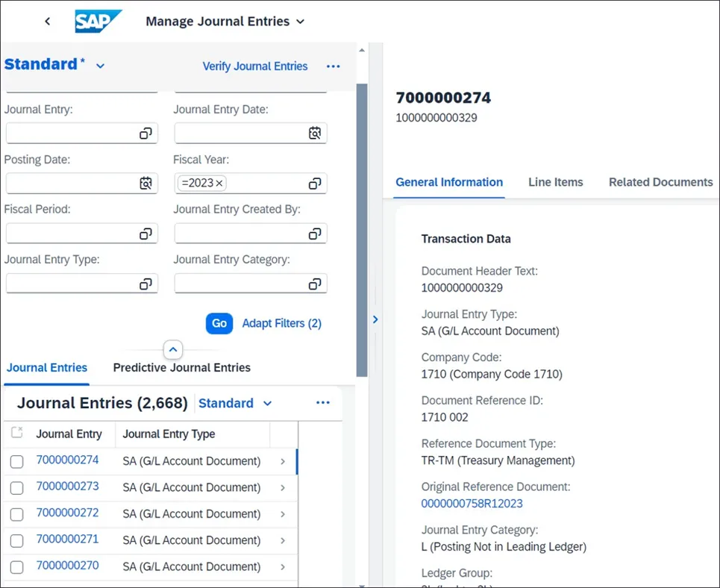Open Line Items tab

tap(556, 182)
